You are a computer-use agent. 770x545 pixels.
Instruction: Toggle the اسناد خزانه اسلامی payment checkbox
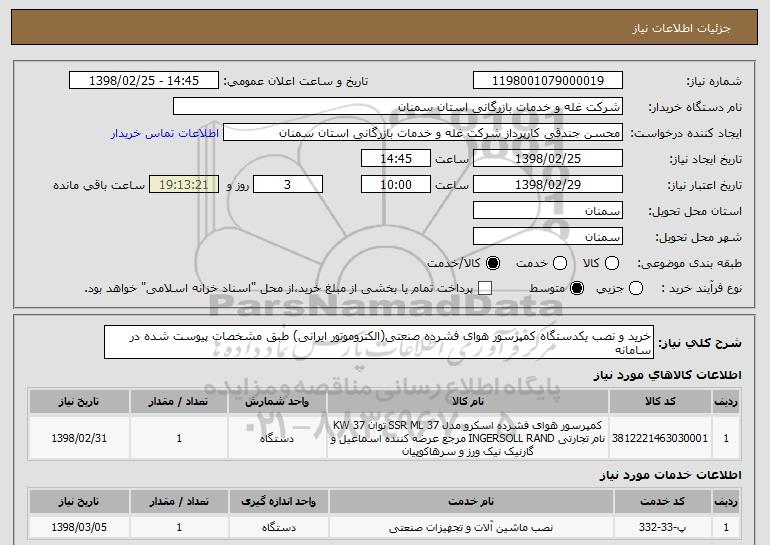[485, 288]
